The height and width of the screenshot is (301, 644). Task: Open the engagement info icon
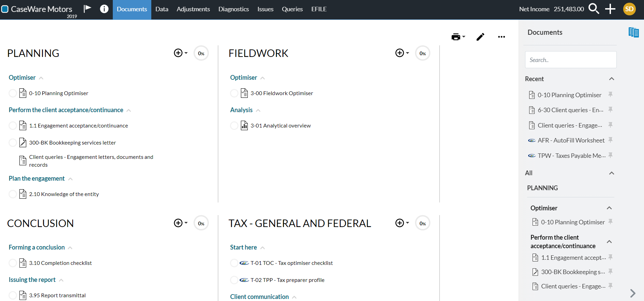104,9
